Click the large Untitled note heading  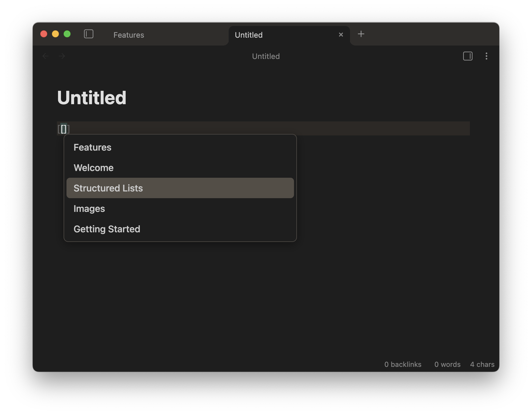pyautogui.click(x=92, y=97)
